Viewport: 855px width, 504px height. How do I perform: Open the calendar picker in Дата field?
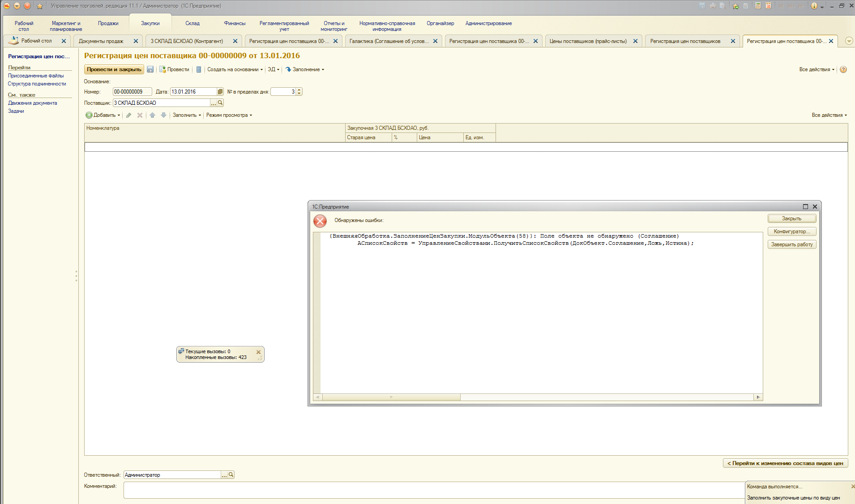click(220, 92)
